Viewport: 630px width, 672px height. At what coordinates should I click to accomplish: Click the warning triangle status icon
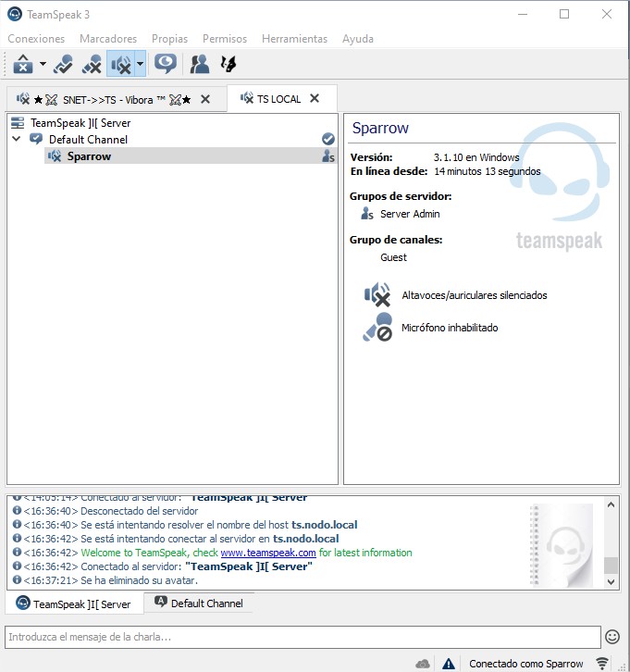[x=448, y=664]
